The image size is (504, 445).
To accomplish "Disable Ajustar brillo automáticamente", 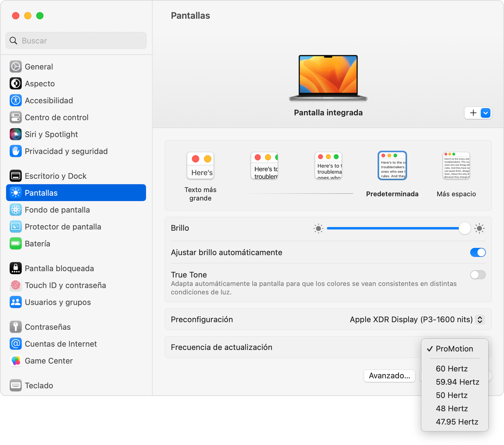I will pos(478,252).
